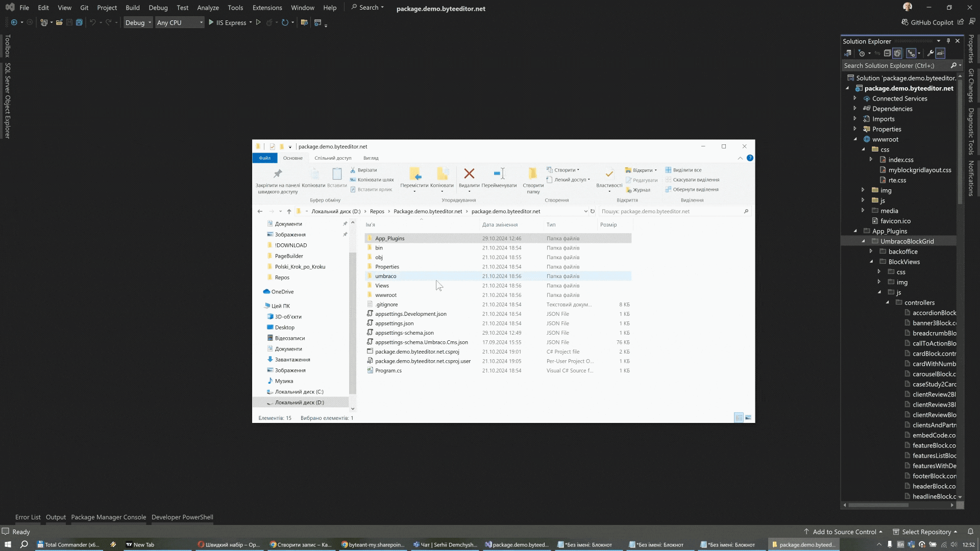Select the Package Manager Console tab
This screenshot has width=980, height=551.
coord(108,517)
